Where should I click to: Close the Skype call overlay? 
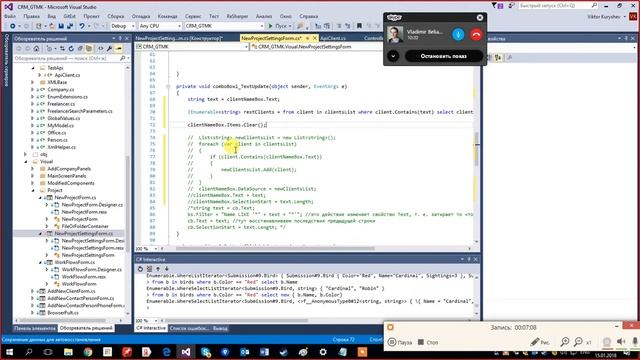pos(480,18)
